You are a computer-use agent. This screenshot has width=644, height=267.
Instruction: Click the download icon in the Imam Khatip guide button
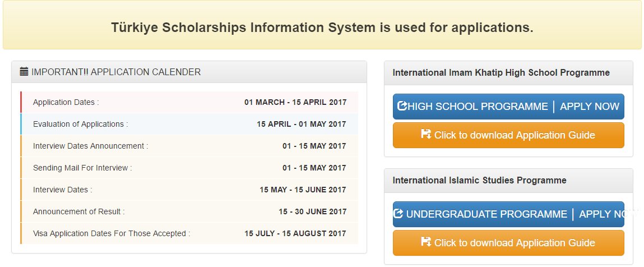point(426,135)
